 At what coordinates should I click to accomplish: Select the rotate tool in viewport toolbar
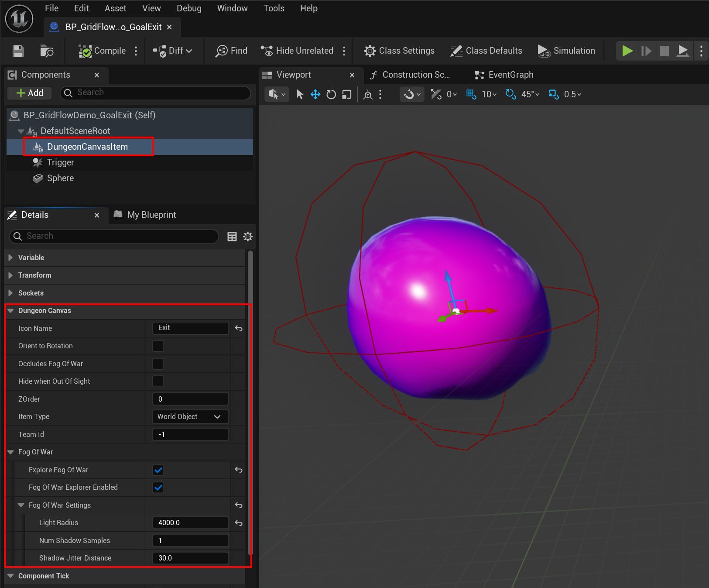tap(331, 94)
